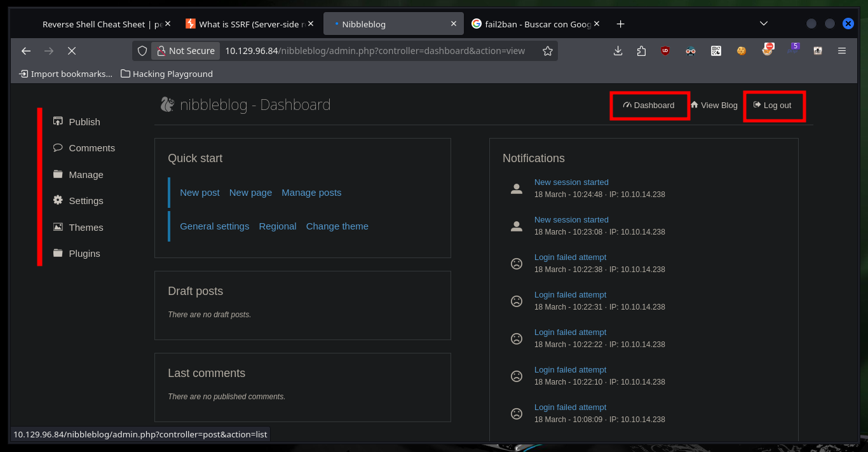
Task: Select the Nibbleblog browser tab
Action: click(393, 24)
